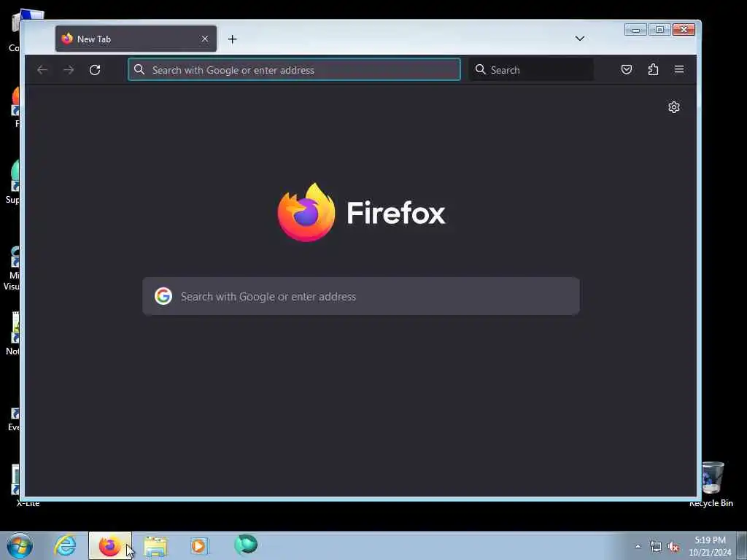Click the center Google search field
Viewport: 747px width, 560px height.
[361, 296]
